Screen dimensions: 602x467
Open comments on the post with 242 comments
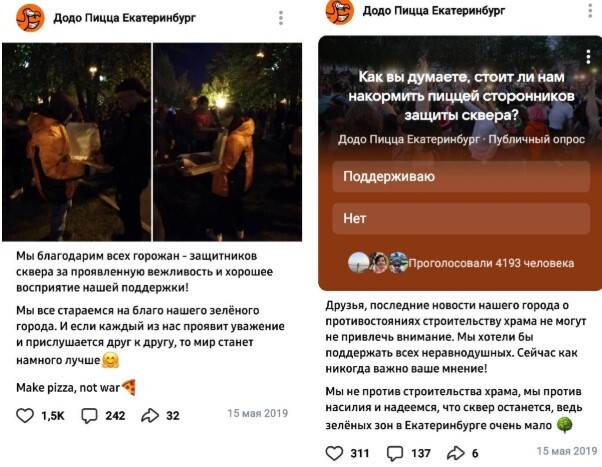coord(89,416)
